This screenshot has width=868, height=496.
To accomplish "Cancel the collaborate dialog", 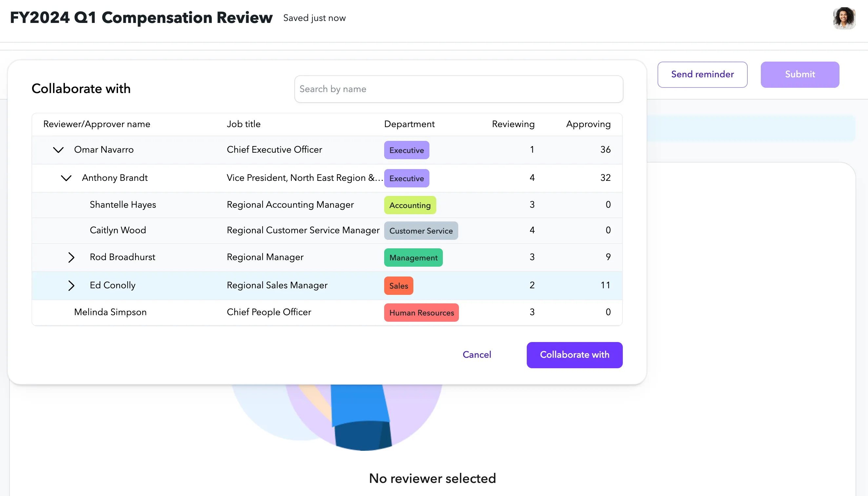I will tap(476, 355).
